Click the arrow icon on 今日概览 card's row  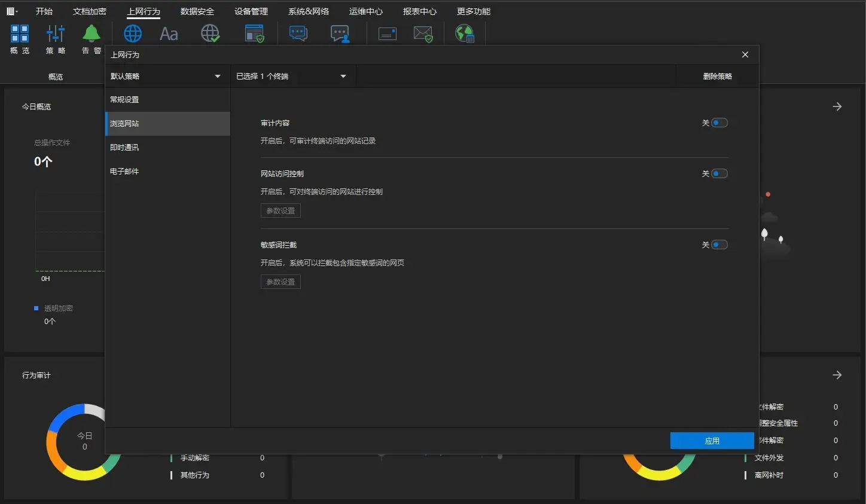tap(837, 106)
